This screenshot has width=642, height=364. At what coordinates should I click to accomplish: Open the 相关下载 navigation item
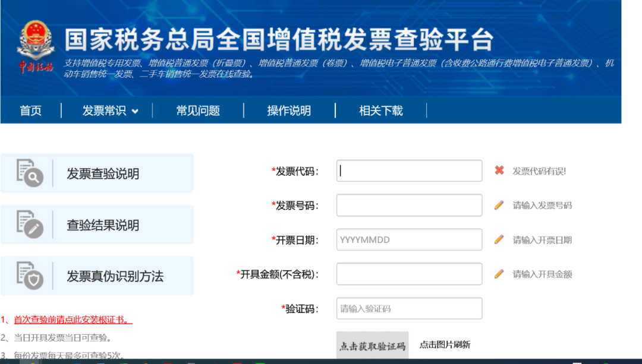pos(381,110)
